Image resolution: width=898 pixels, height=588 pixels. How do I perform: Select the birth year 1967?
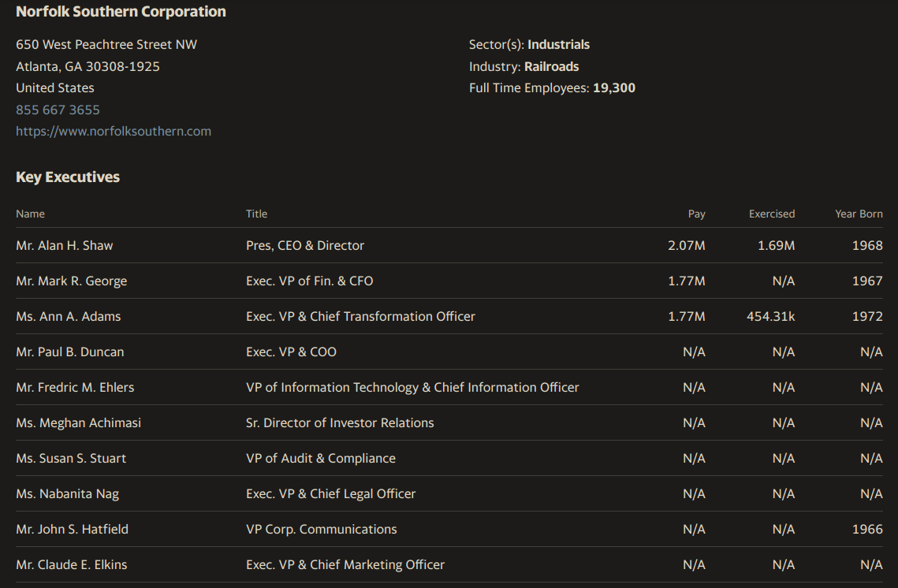coord(867,281)
